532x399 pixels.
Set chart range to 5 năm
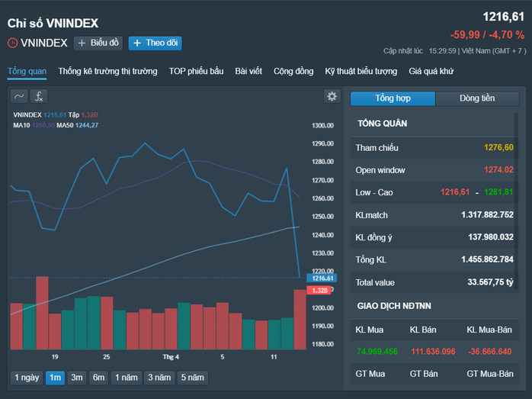coord(192,378)
